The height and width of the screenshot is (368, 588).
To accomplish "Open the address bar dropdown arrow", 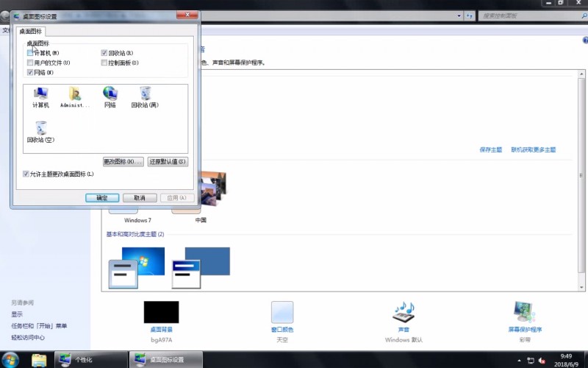I will (459, 15).
